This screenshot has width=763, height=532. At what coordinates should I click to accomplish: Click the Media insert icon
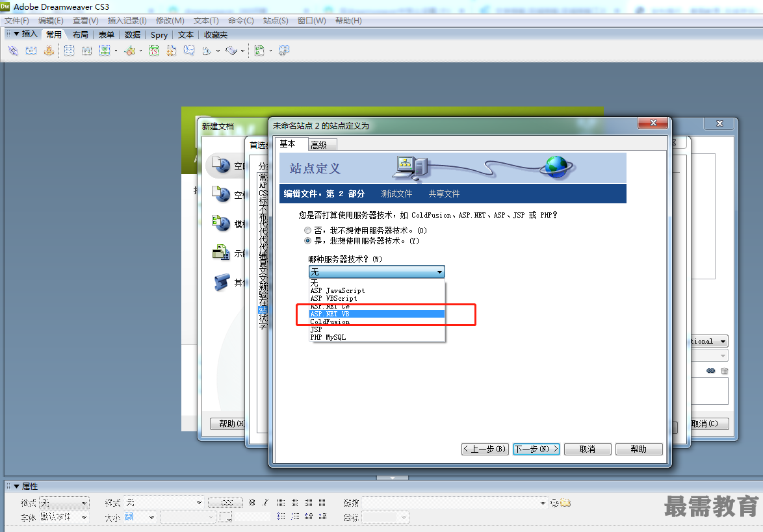coord(129,51)
